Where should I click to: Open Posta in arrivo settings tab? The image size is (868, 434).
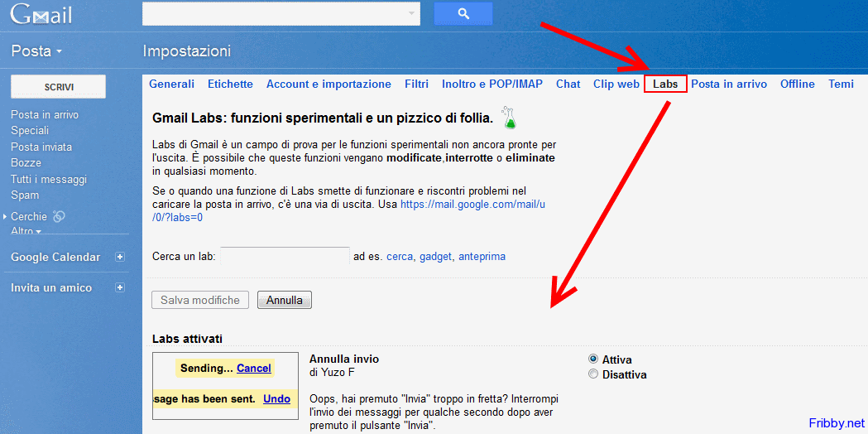click(729, 84)
